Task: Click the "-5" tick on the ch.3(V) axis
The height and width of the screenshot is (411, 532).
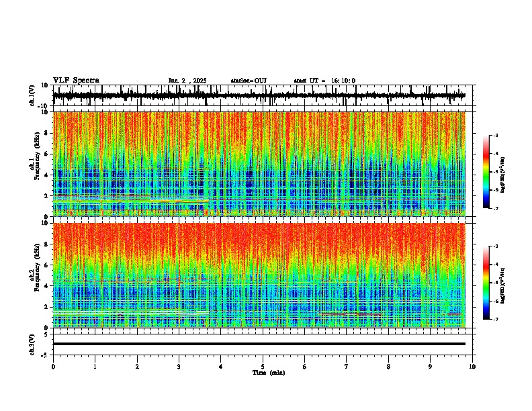Action: pos(44,355)
